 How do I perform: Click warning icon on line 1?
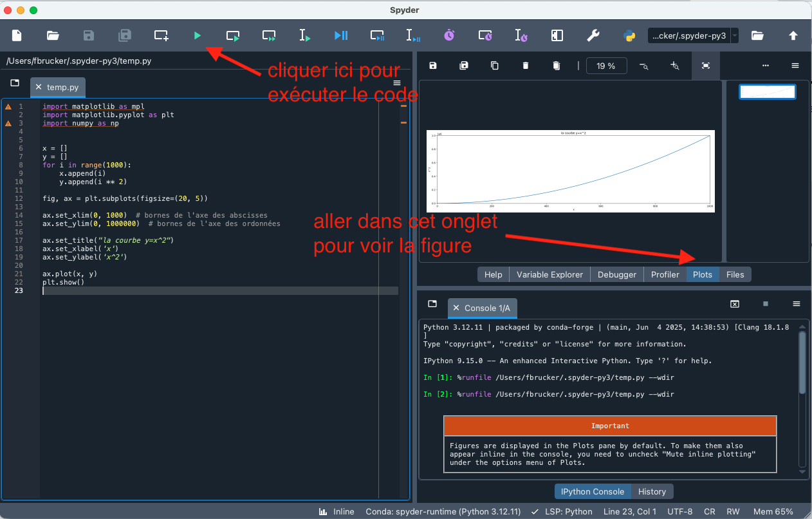point(8,106)
